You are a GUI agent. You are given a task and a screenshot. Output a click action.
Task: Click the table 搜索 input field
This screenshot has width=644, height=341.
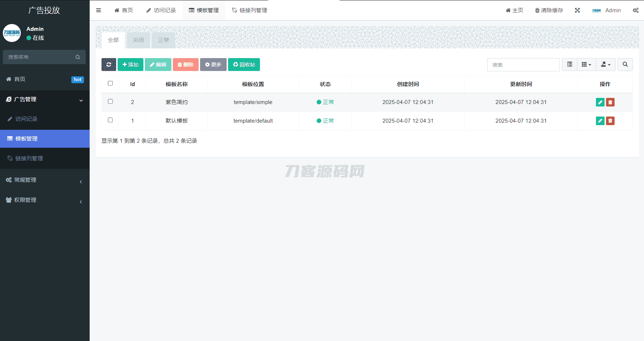(523, 65)
